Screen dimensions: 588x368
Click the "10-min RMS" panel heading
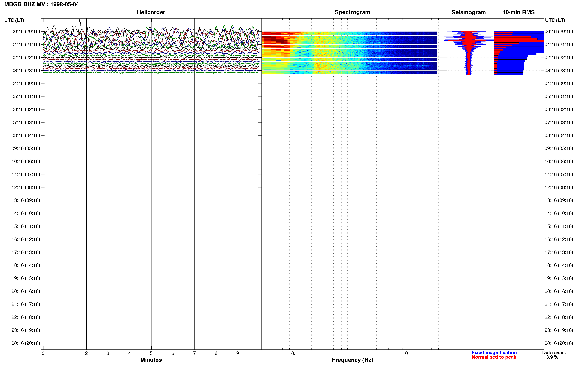pyautogui.click(x=518, y=12)
